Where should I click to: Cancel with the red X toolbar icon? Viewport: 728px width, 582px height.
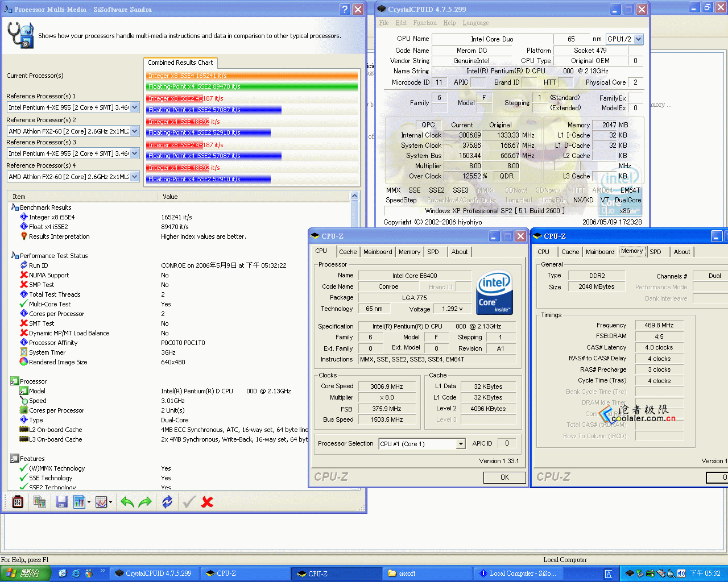(208, 502)
